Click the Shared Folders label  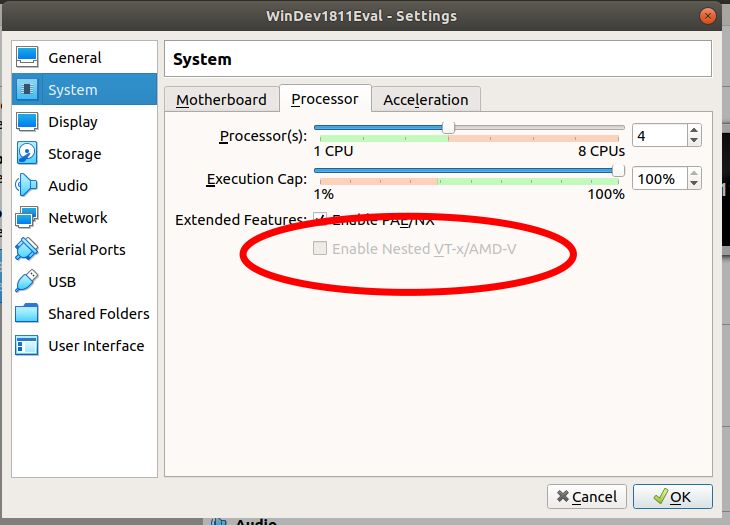point(99,314)
